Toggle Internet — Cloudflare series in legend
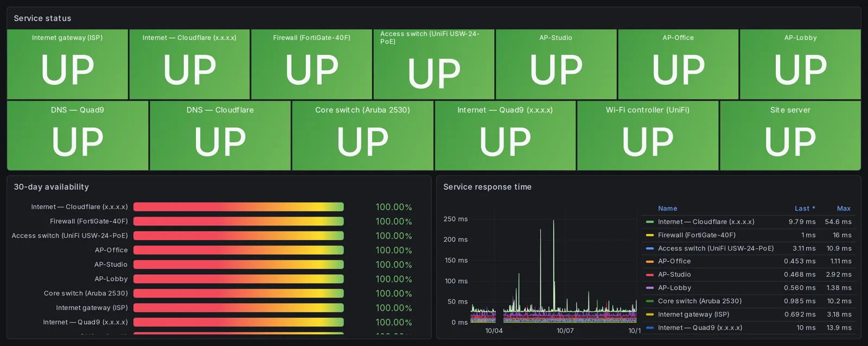 [x=706, y=222]
